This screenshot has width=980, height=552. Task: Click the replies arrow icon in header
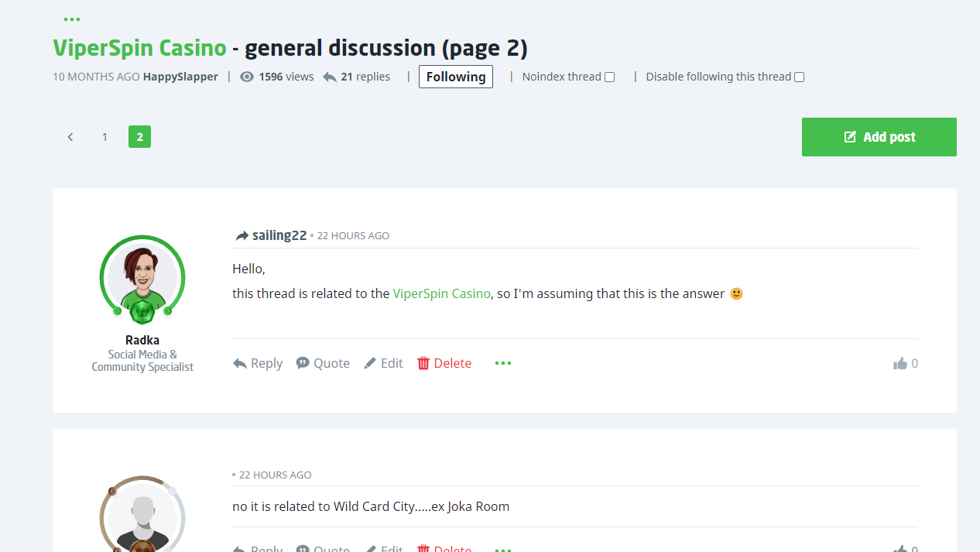330,77
